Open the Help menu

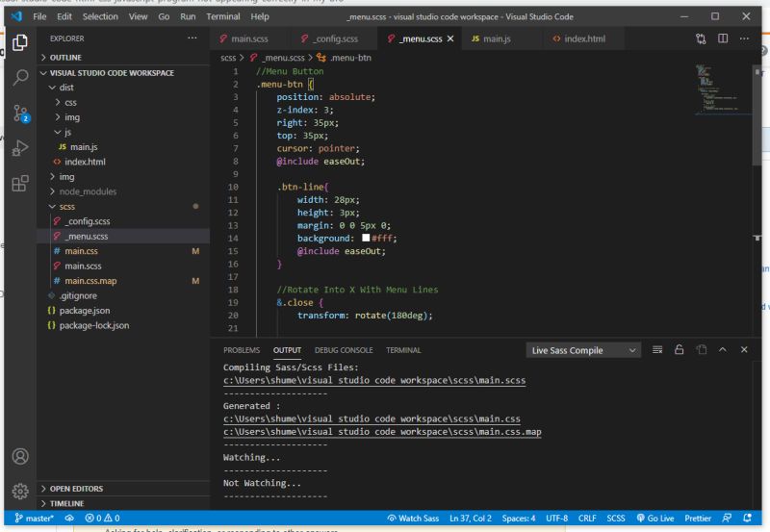point(260,16)
